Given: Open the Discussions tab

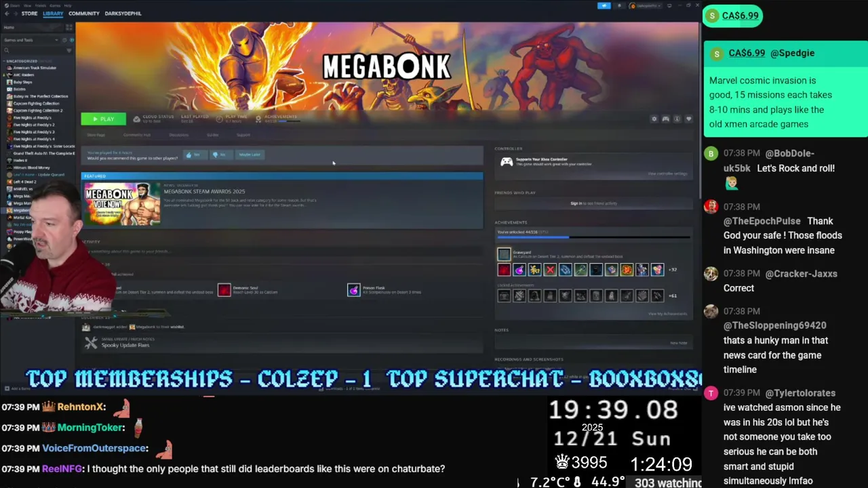Looking at the screenshot, I should [x=179, y=135].
